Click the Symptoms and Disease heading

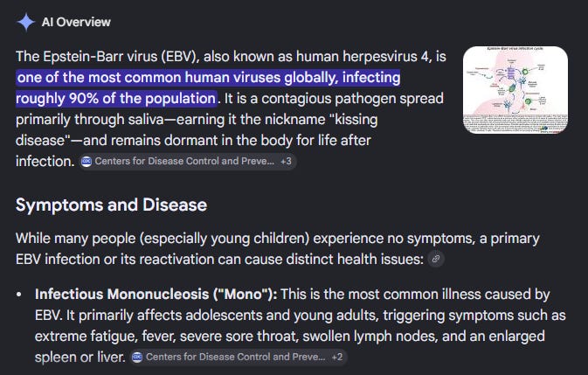pos(111,205)
